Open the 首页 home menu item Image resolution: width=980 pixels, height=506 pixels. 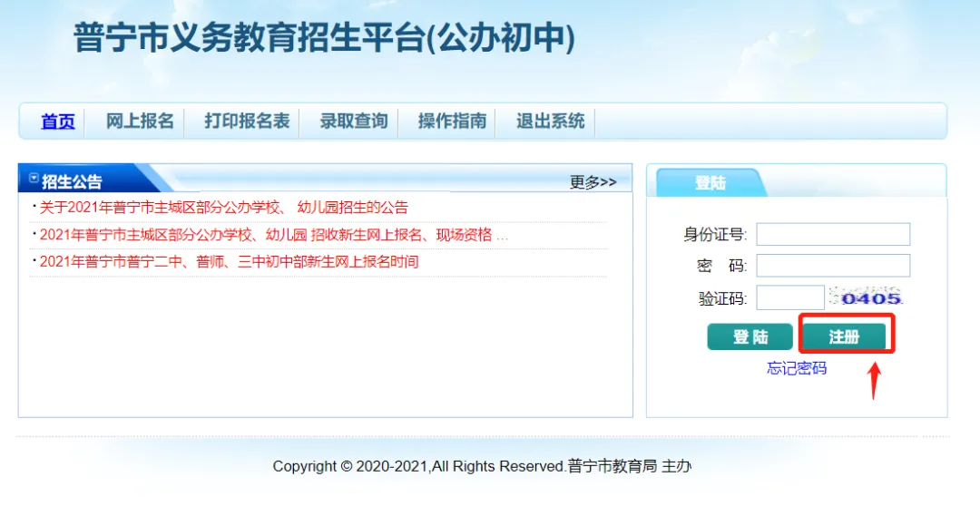(57, 122)
